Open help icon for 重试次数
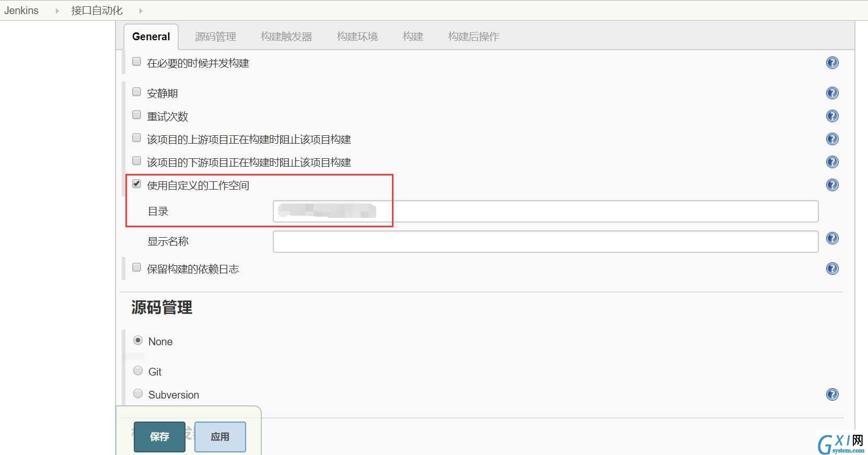Viewport: 868px width, 455px height. coord(832,116)
